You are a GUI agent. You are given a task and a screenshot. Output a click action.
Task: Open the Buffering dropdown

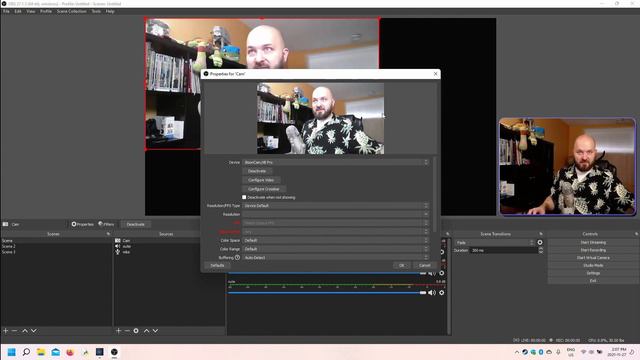coord(336,258)
